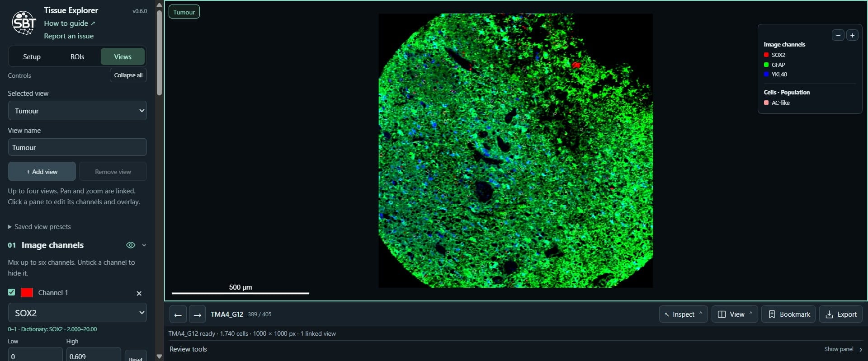The height and width of the screenshot is (361, 868).
Task: Open the Channel 1 red colour swatch
Action: tap(27, 293)
